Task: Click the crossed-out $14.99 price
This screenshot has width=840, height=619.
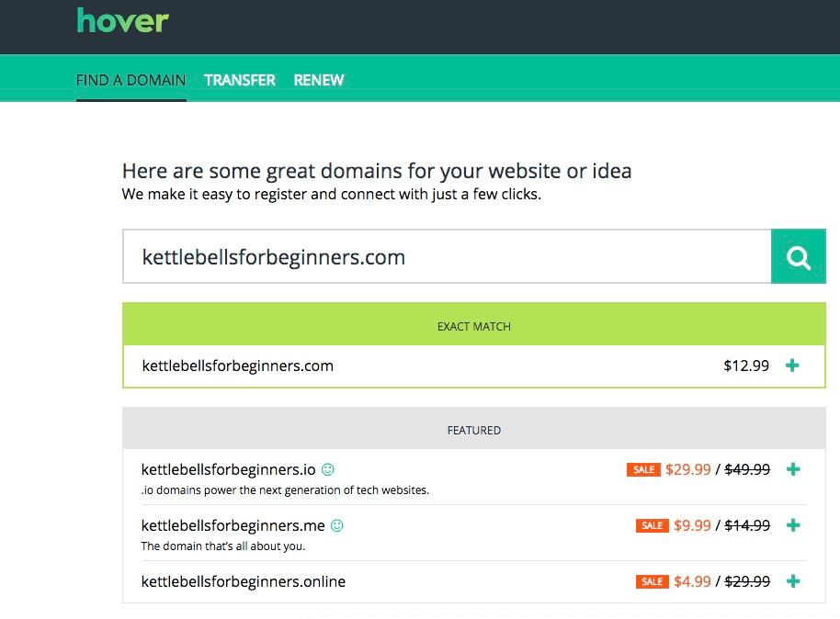Action: (x=747, y=525)
